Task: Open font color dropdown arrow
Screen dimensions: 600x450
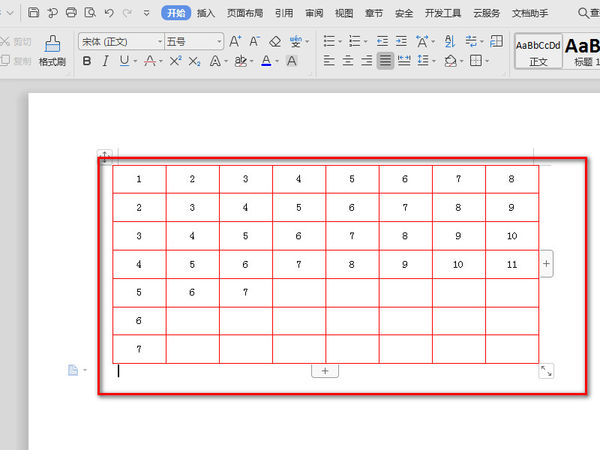Action: tap(277, 61)
